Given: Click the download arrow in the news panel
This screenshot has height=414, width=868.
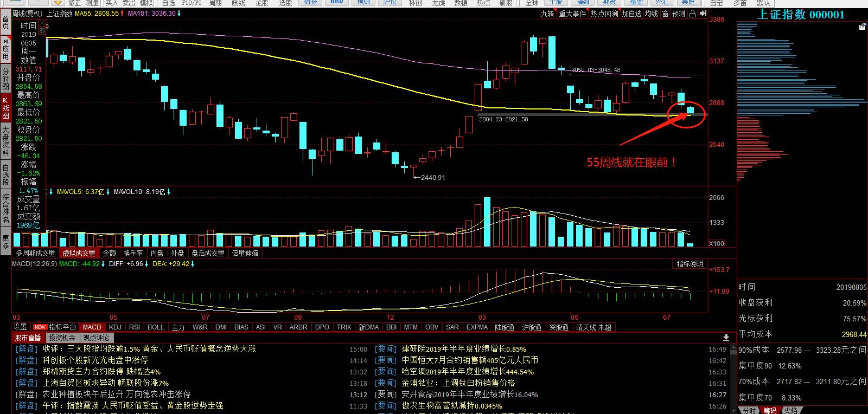Looking at the screenshot, I should (x=726, y=338).
